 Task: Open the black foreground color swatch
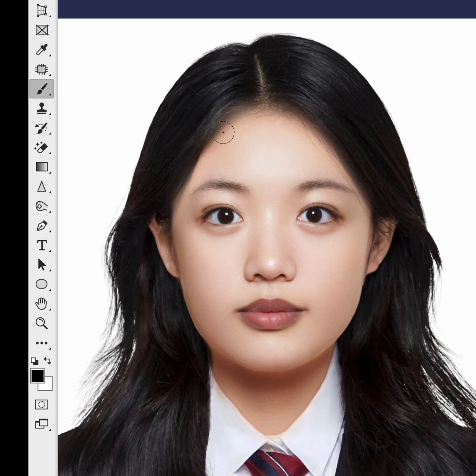(x=37, y=376)
